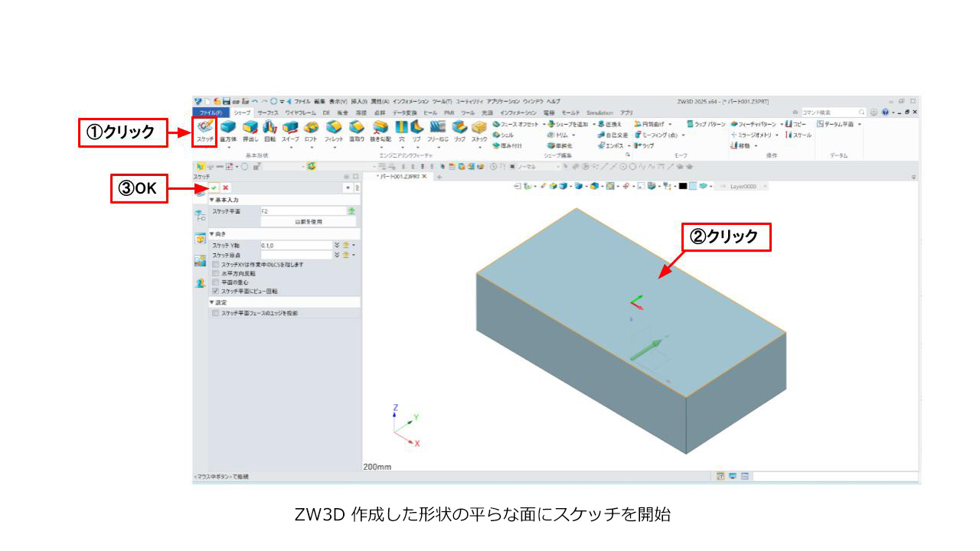Activate the フリーねじ thread tool
Viewport: 980px width, 551px height.
(x=437, y=132)
